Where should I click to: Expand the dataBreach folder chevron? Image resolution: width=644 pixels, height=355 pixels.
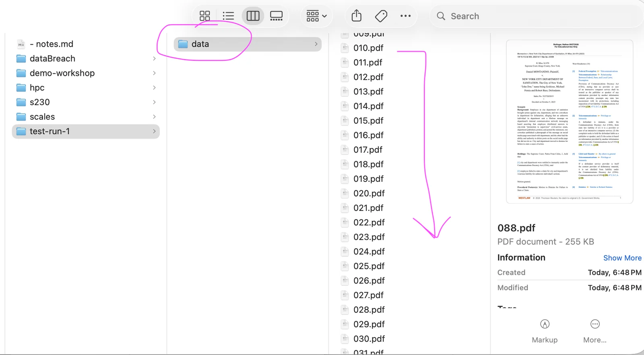click(154, 58)
